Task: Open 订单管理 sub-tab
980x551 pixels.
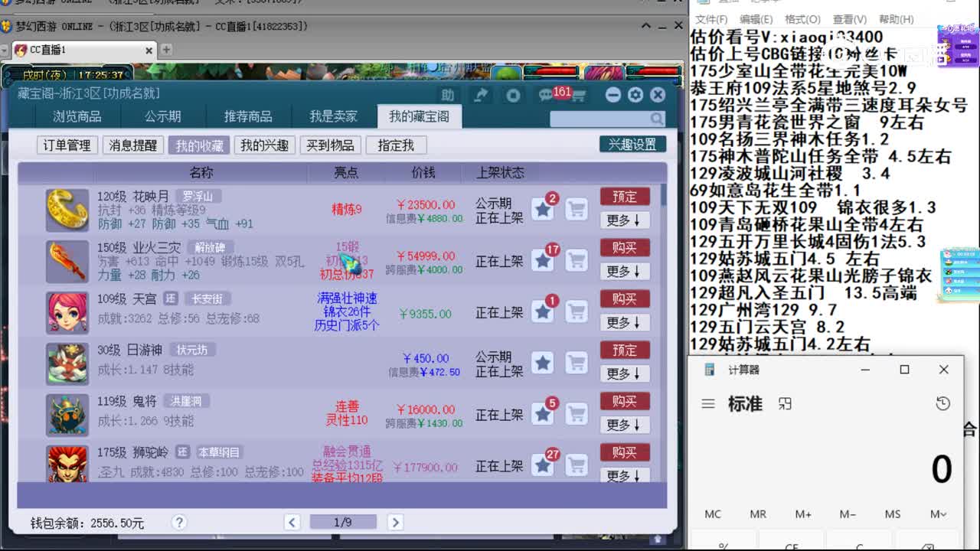Action: [x=67, y=145]
